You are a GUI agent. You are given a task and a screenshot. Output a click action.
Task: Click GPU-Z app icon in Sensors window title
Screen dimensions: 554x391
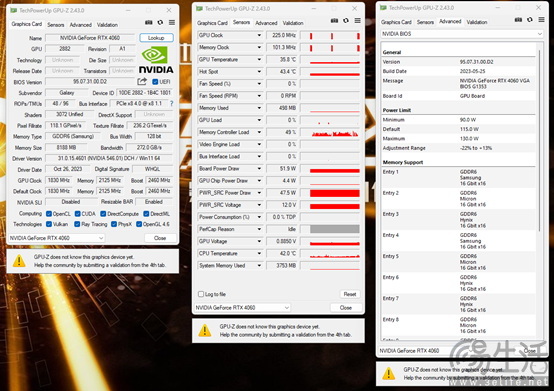(x=199, y=8)
